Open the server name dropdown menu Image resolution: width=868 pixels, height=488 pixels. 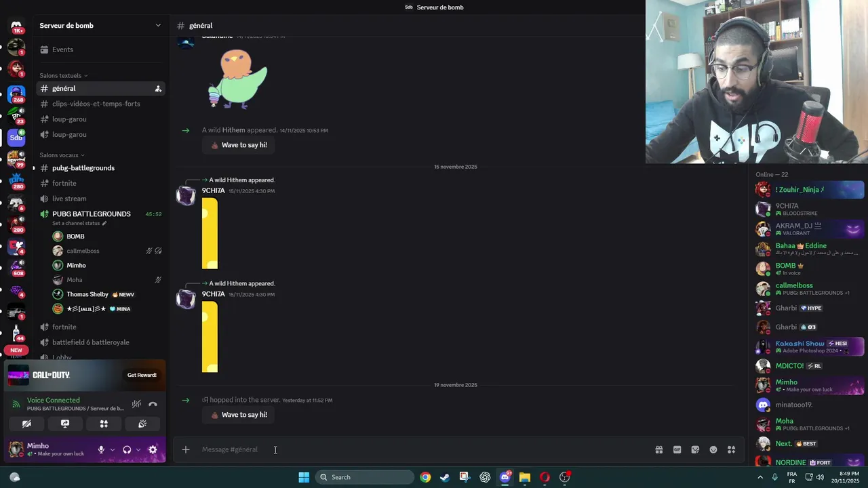pyautogui.click(x=158, y=26)
